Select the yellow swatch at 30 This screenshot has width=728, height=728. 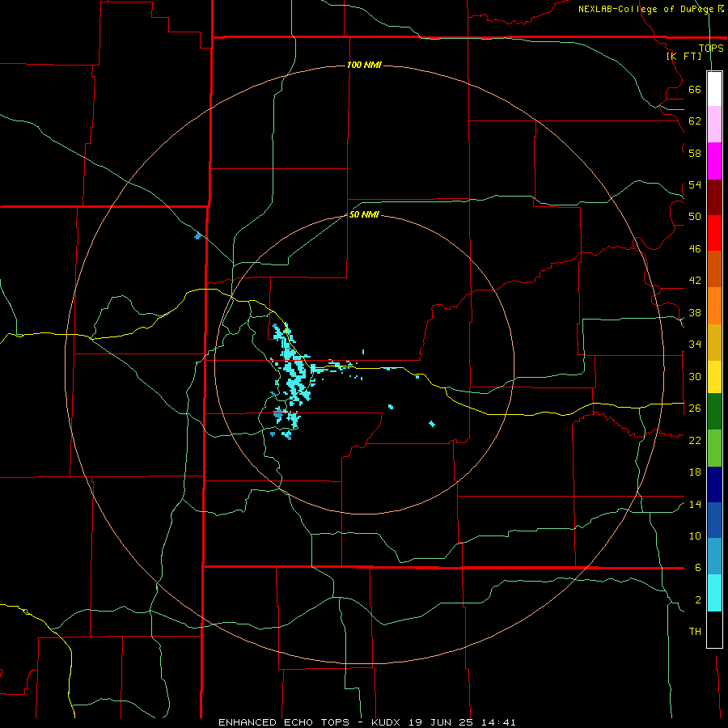714,377
